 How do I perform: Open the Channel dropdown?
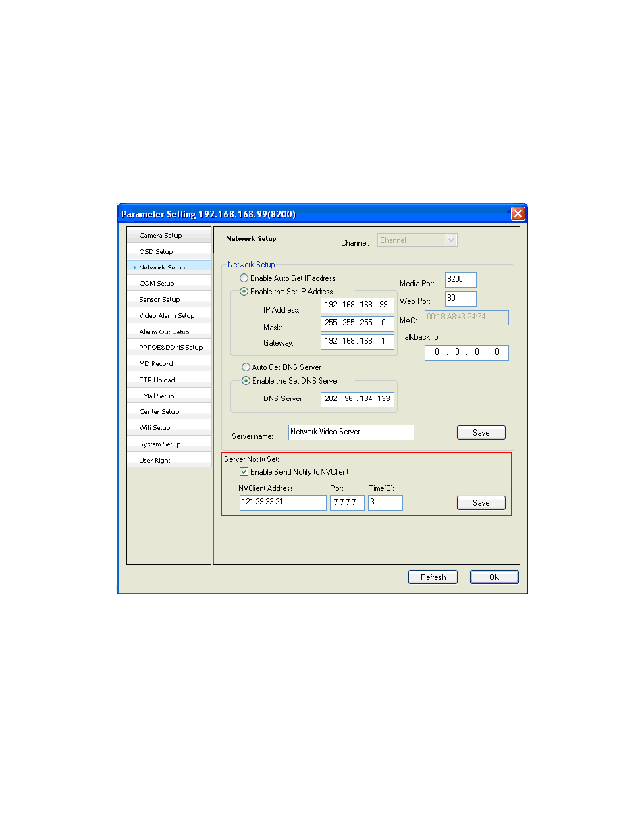point(417,240)
